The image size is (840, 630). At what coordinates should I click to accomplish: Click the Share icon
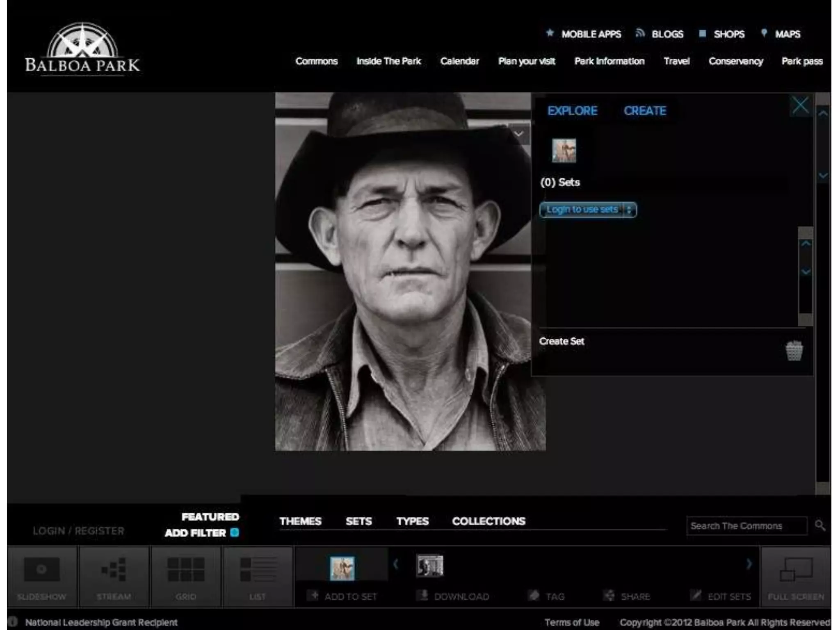pos(609,595)
